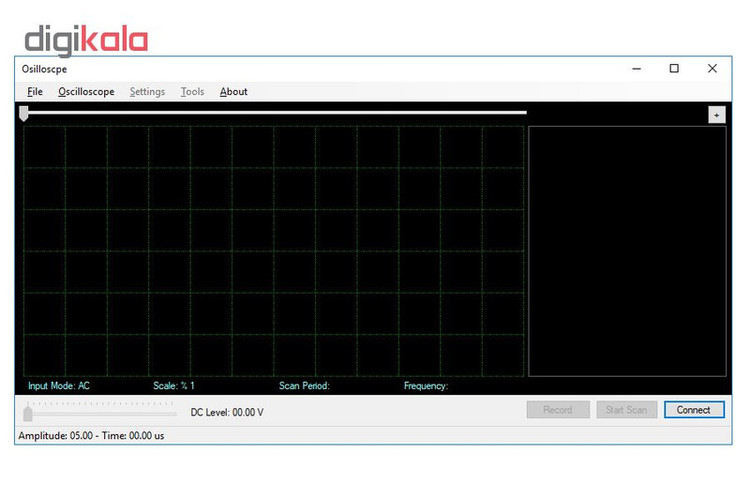This screenshot has width=750, height=500.
Task: Click the Amplitude and Time status bar text
Action: pyautogui.click(x=91, y=435)
